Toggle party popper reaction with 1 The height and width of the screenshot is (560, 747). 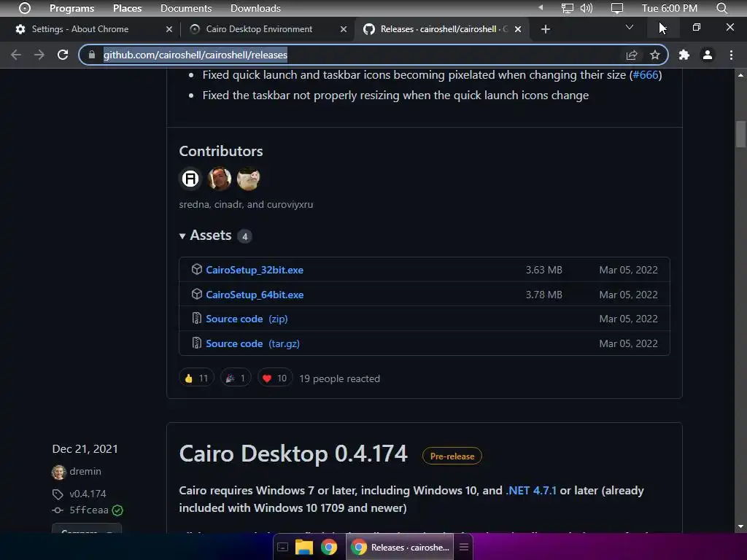pos(236,378)
